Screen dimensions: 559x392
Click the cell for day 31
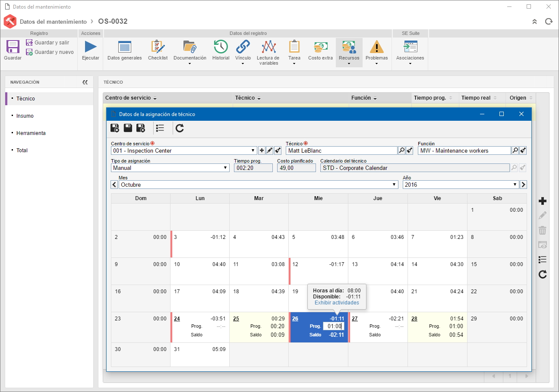coord(200,355)
